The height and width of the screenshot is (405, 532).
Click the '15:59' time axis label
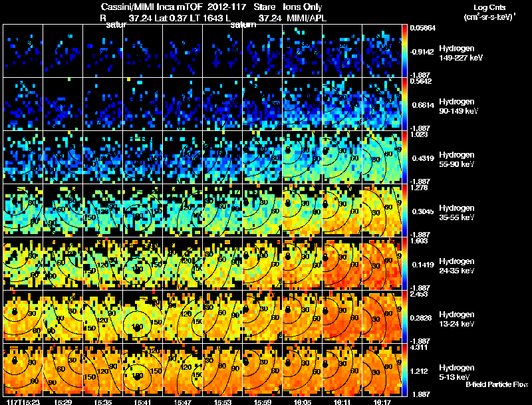(x=262, y=402)
